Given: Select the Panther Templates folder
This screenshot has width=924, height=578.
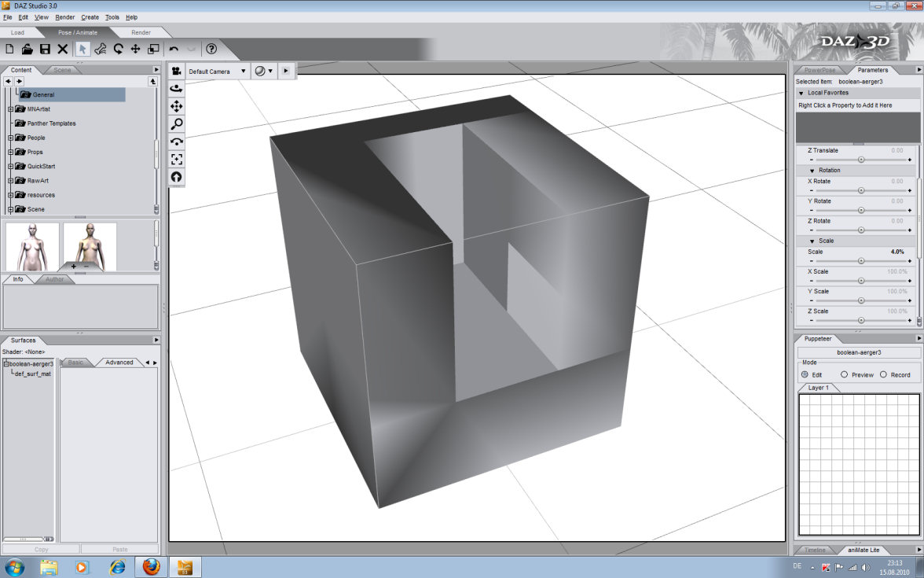Looking at the screenshot, I should [x=51, y=123].
